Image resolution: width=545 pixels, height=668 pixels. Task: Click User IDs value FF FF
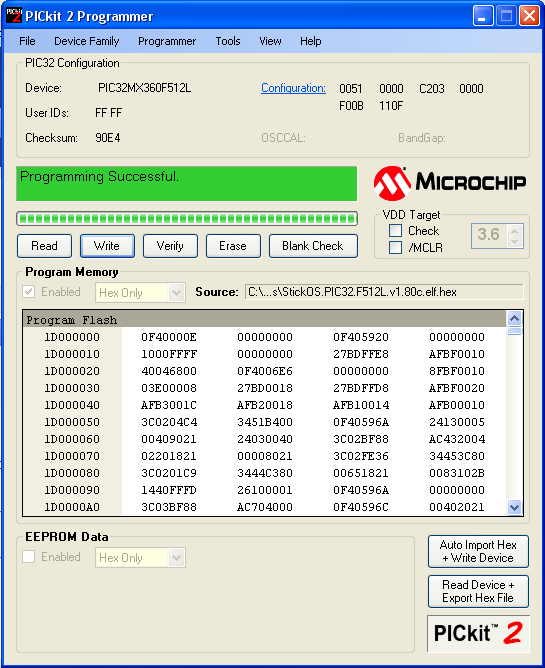tap(109, 113)
